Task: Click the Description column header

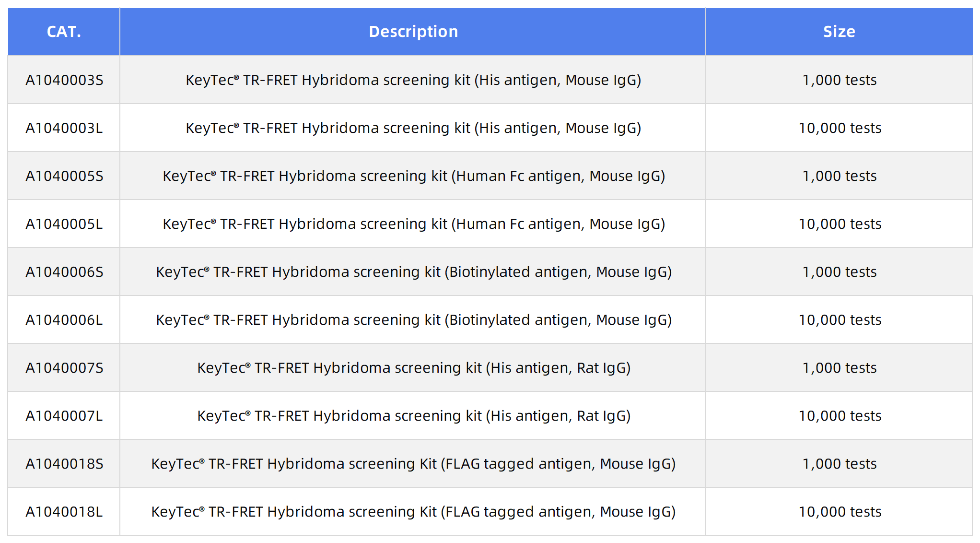Action: 413,31
